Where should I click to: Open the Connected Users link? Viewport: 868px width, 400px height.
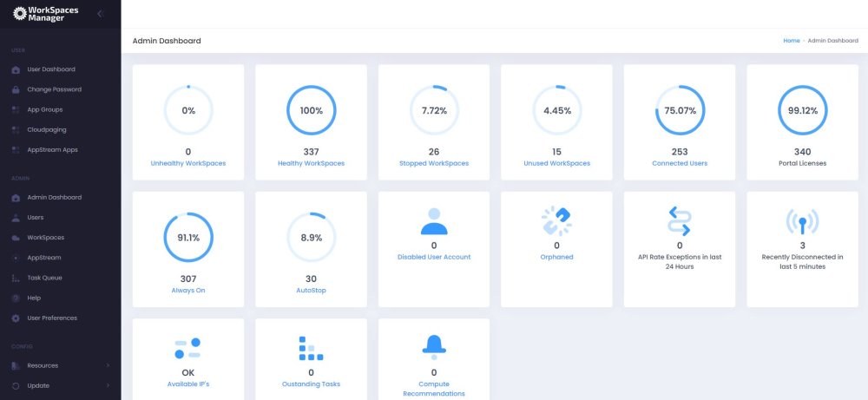click(680, 164)
